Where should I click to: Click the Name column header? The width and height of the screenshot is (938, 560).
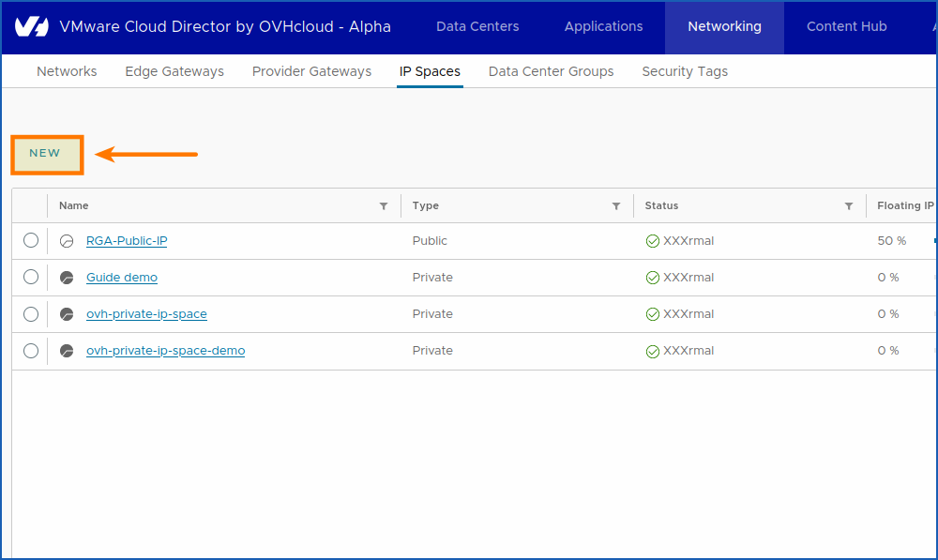coord(73,205)
